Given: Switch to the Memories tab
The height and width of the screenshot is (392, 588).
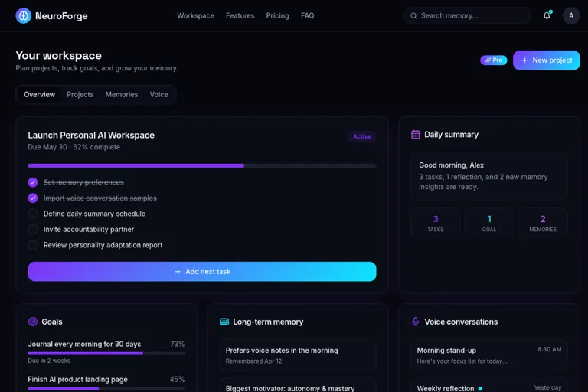Looking at the screenshot, I should 122,94.
